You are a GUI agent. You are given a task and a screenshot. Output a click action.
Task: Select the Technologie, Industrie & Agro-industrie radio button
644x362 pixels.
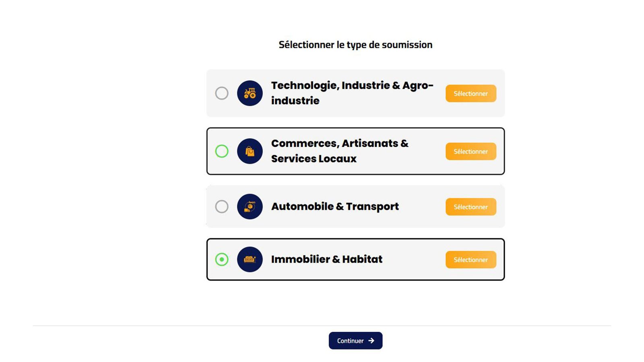[222, 93]
